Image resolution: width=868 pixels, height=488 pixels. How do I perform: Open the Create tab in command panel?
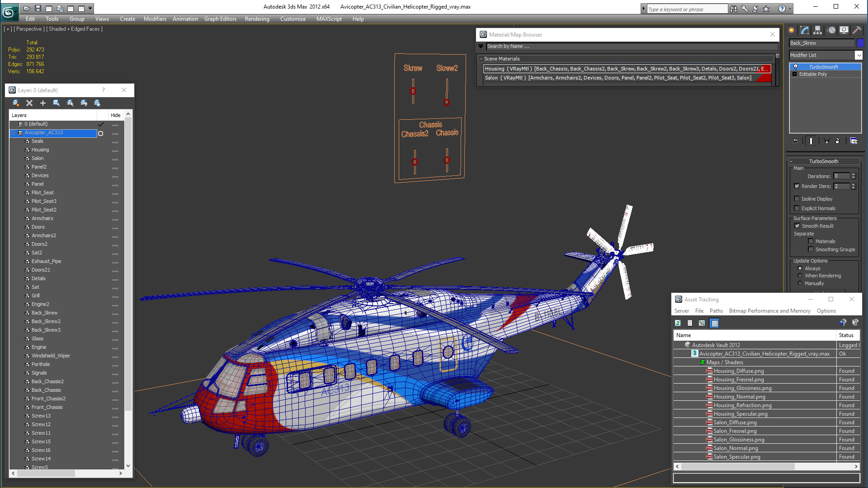click(792, 30)
